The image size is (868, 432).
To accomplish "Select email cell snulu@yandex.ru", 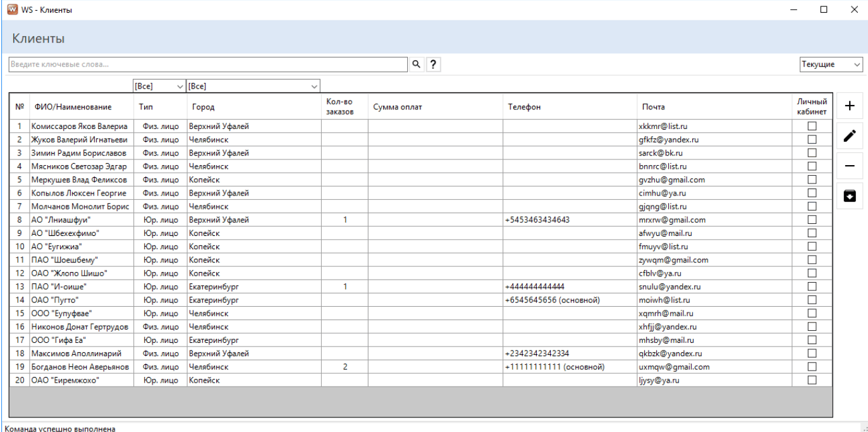I will tap(669, 287).
